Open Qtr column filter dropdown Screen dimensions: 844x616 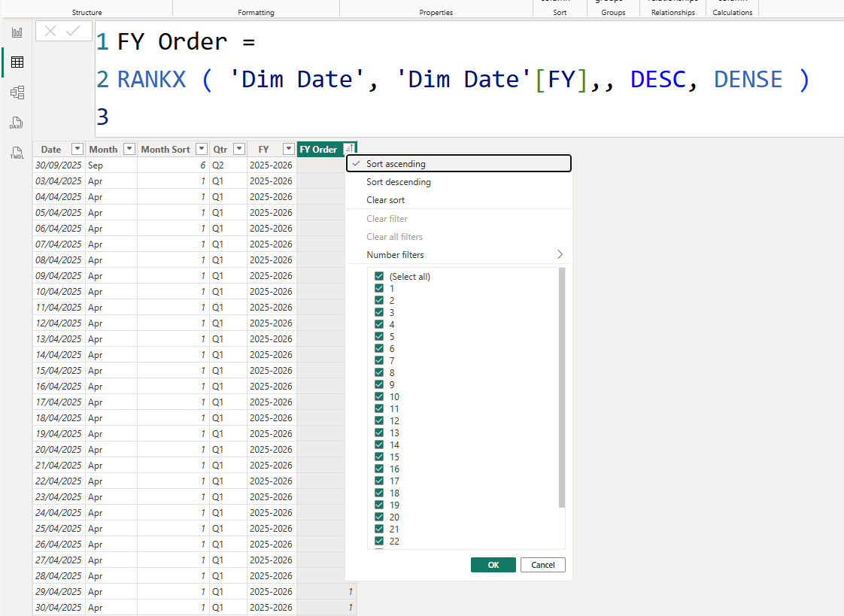point(239,149)
